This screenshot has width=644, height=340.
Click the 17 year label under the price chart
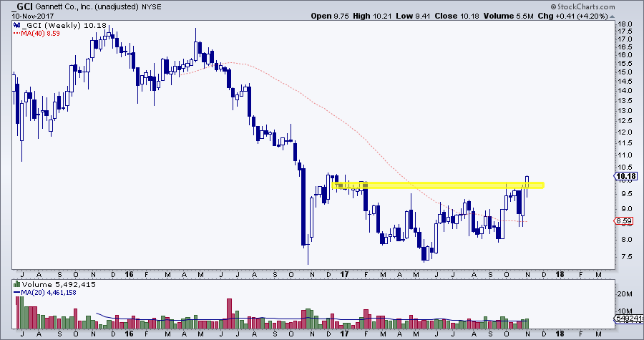(x=344, y=274)
